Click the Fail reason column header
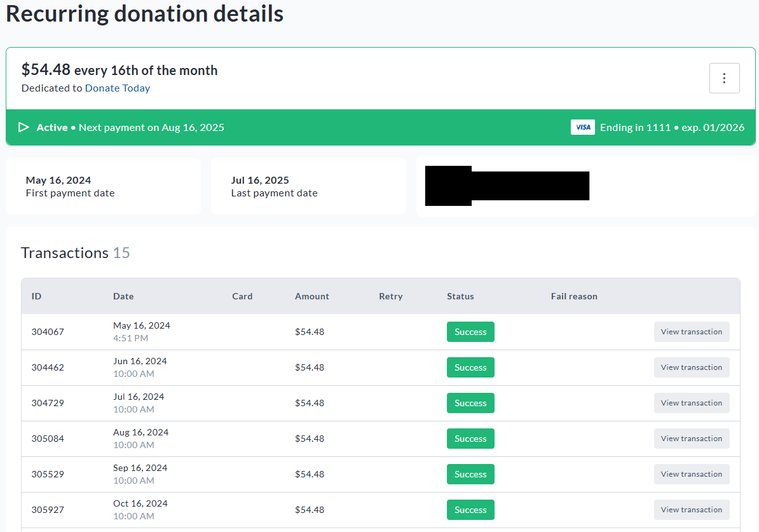 click(573, 296)
